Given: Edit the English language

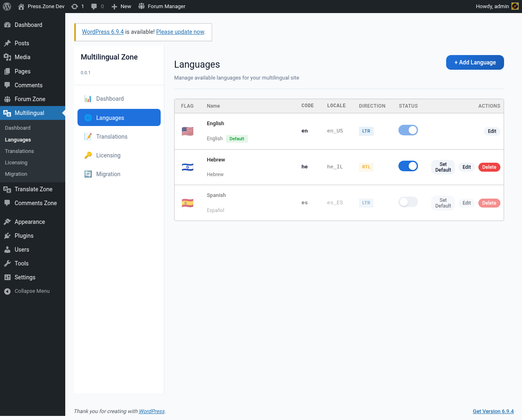Looking at the screenshot, I should click(492, 131).
